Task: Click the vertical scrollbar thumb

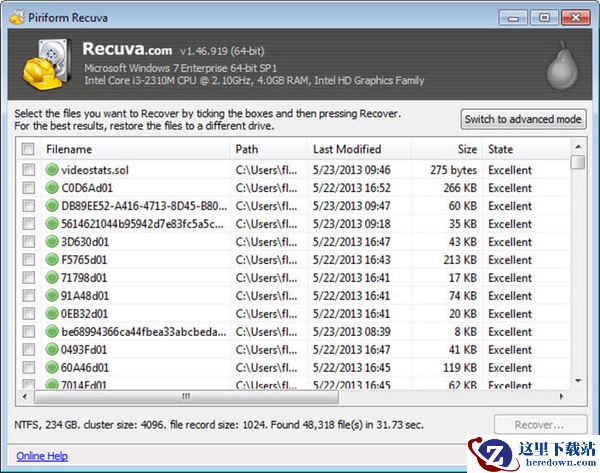Action: [x=578, y=162]
